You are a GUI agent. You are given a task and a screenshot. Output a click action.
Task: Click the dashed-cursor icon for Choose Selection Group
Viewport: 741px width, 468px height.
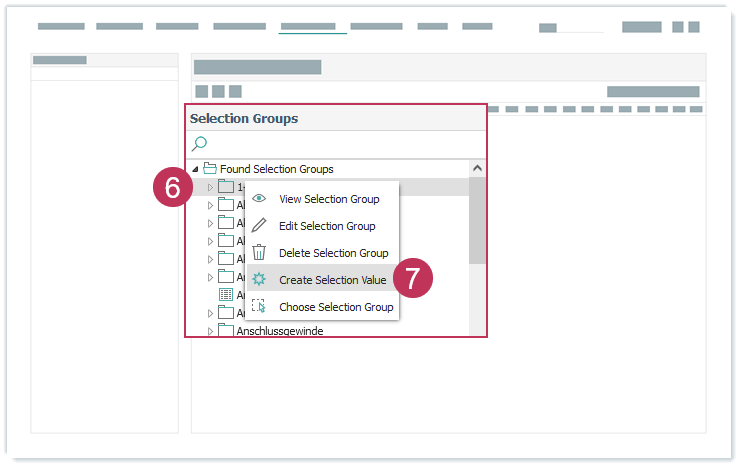click(259, 307)
